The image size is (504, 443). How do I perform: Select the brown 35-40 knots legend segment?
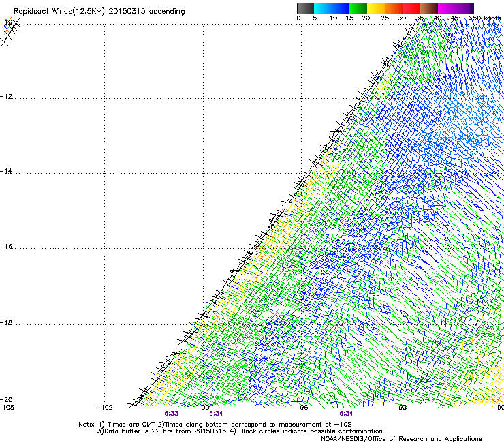pos(429,8)
